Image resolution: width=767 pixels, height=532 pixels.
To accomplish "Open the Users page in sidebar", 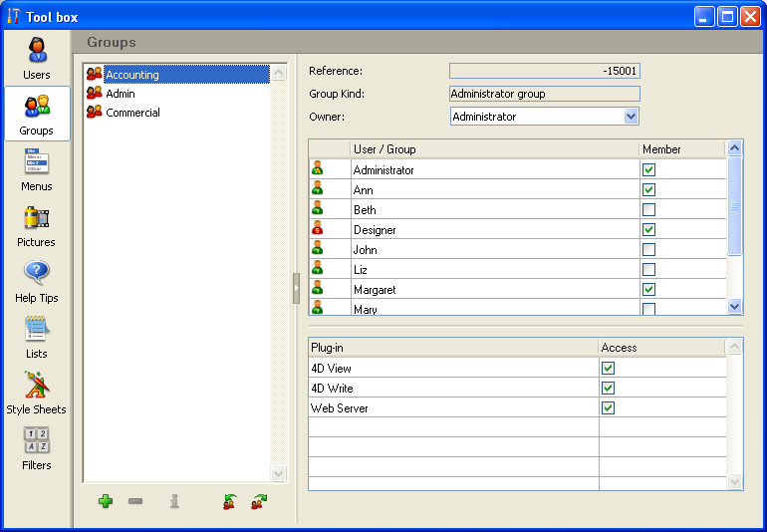I will pyautogui.click(x=37, y=58).
